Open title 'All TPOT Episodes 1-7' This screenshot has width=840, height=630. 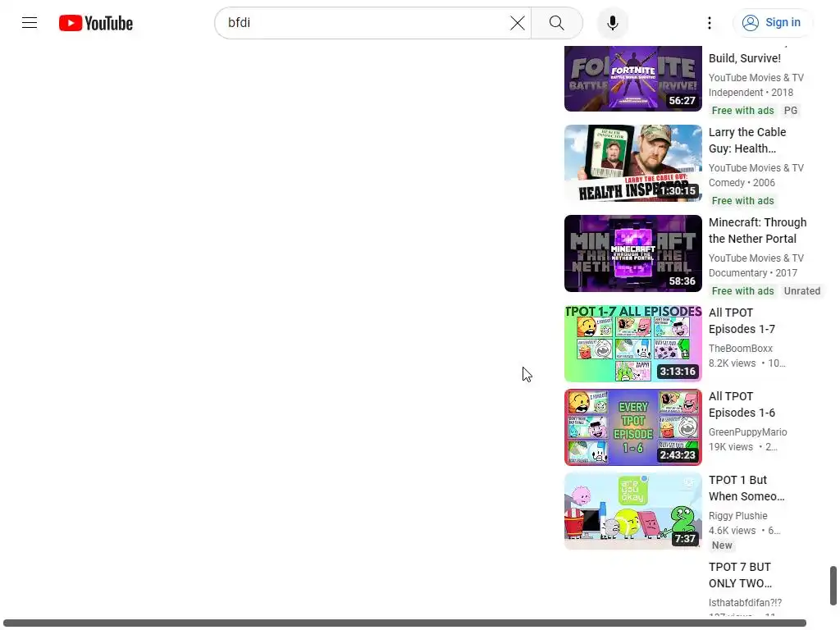[742, 321]
